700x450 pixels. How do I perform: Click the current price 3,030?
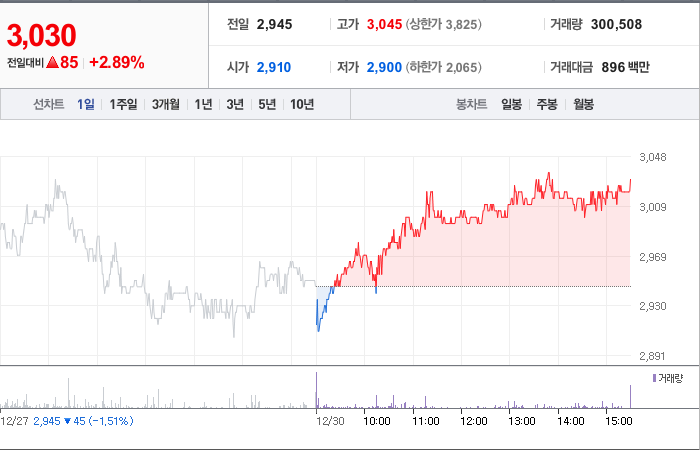pos(42,35)
